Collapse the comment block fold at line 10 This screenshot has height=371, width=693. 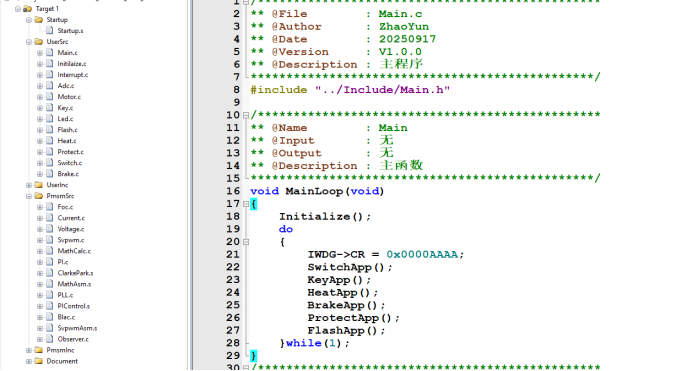(x=246, y=115)
